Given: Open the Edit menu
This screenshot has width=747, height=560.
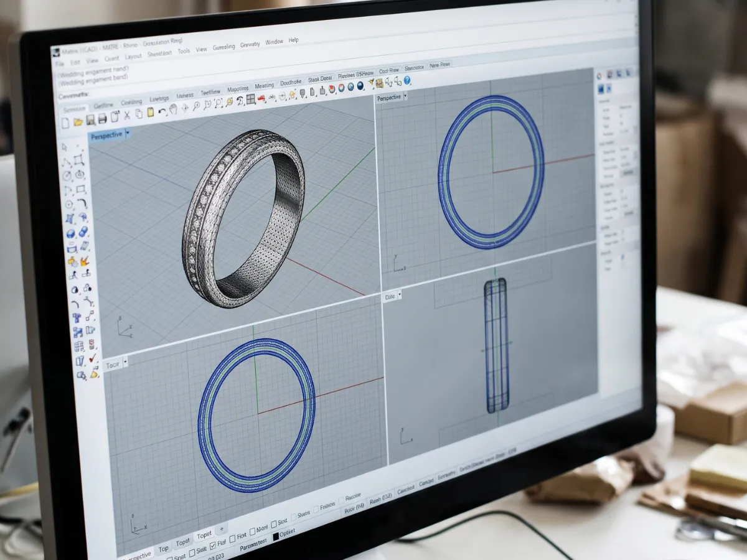Looking at the screenshot, I should tap(75, 62).
